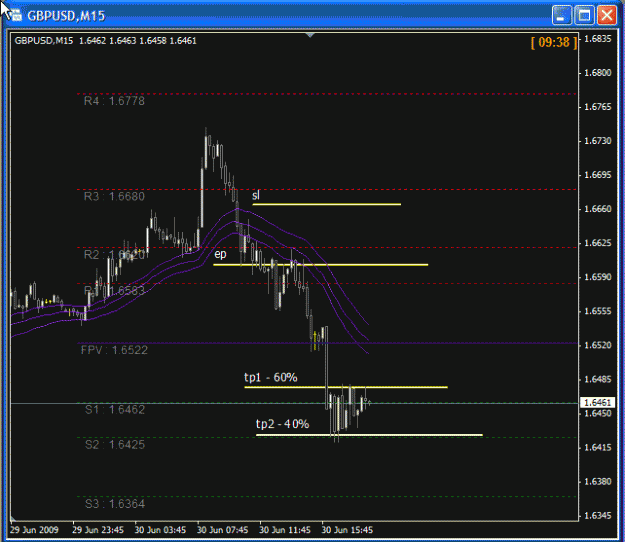Select the yellow tp2 take profit line

coord(369,435)
